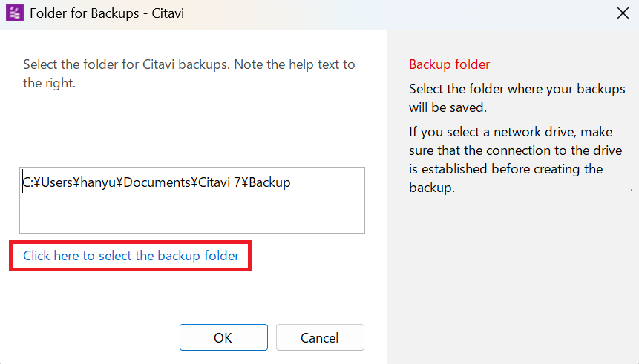Viewport: 639px width, 364px height.
Task: Click the purple Citavi app icon
Action: pos(15,13)
